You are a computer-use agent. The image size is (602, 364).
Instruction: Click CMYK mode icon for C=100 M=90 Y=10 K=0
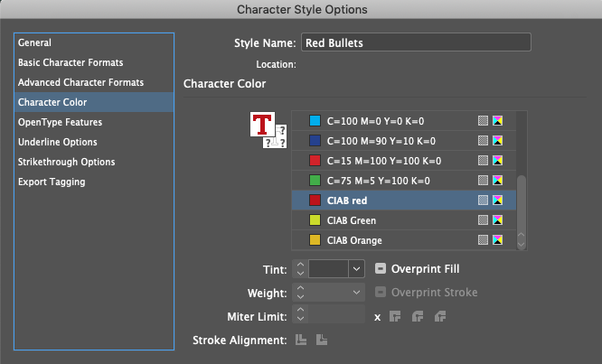tap(497, 141)
